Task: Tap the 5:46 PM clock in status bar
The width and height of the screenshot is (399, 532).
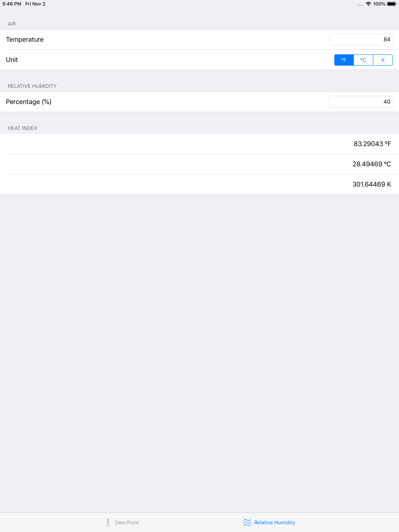Action: 12,4
